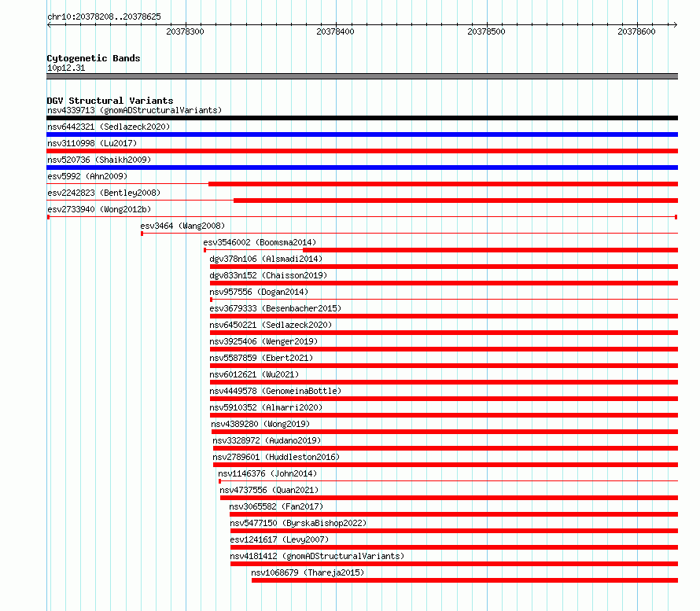Viewport: 700px width, 611px height.
Task: Open nsv4737556 (Quan2021) label
Action: (x=269, y=490)
